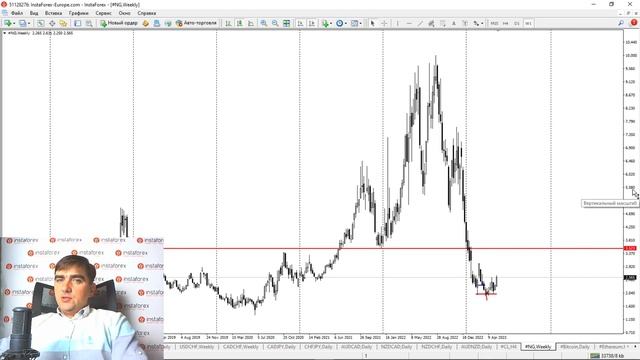
Task: Click the templates icon
Action: tap(354, 23)
